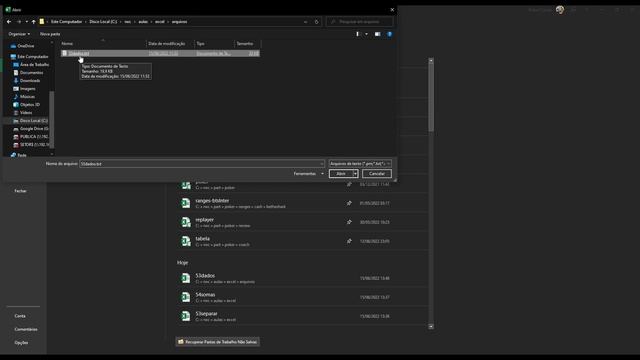Select Fechar in Excel backstage menu
The width and height of the screenshot is (640, 360).
click(20, 191)
